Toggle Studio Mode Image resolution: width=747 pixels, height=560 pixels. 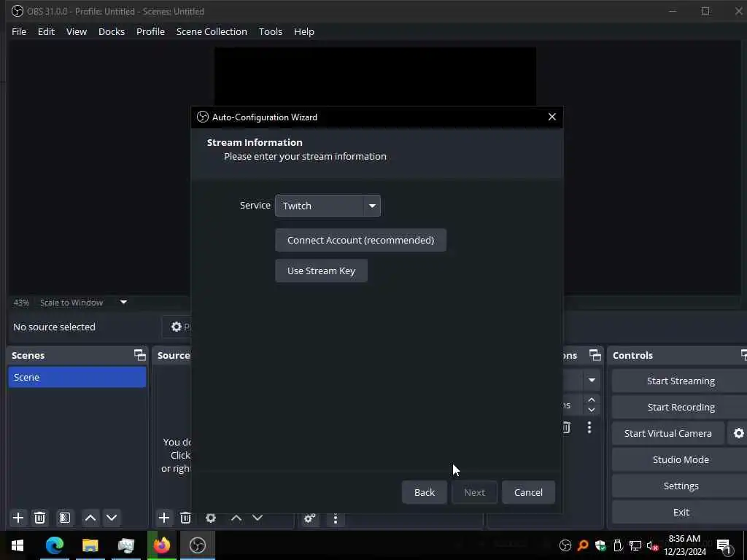(x=681, y=459)
